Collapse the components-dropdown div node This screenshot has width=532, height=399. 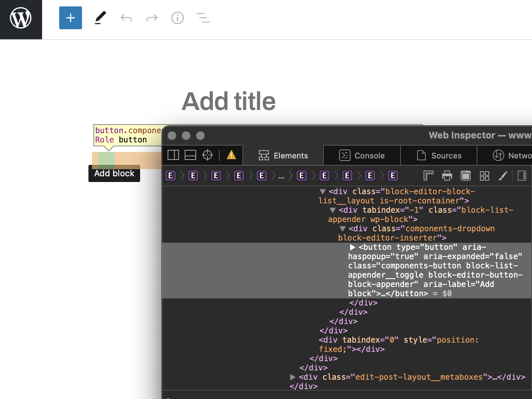pos(343,228)
